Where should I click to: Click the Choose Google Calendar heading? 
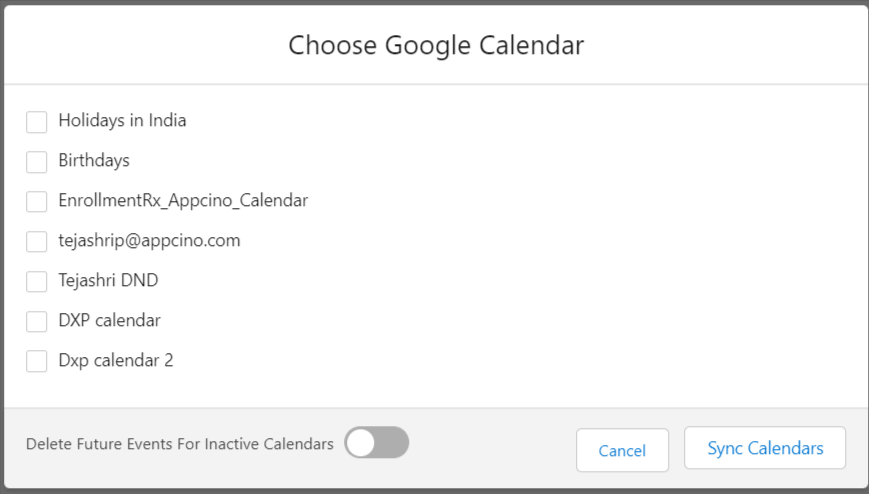click(436, 45)
